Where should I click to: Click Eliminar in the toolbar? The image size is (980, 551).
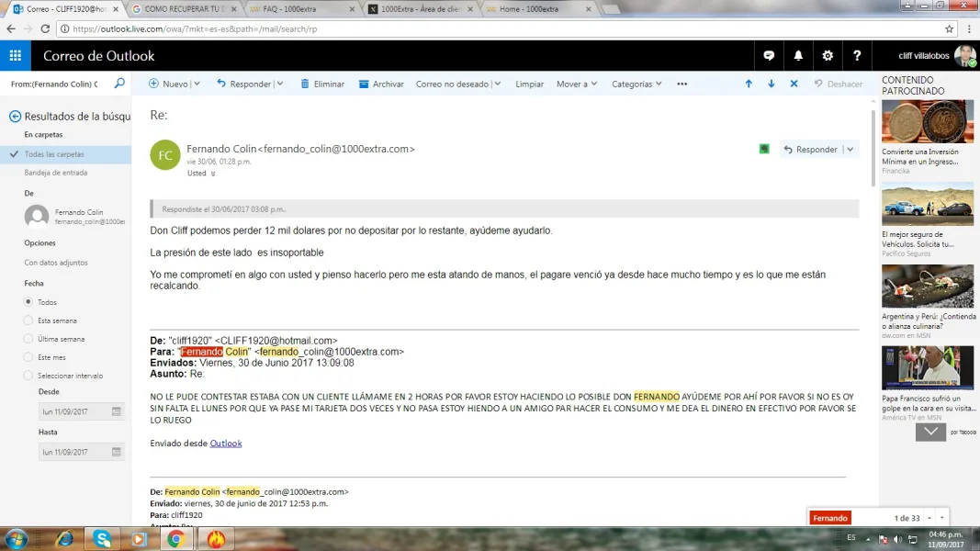click(322, 84)
